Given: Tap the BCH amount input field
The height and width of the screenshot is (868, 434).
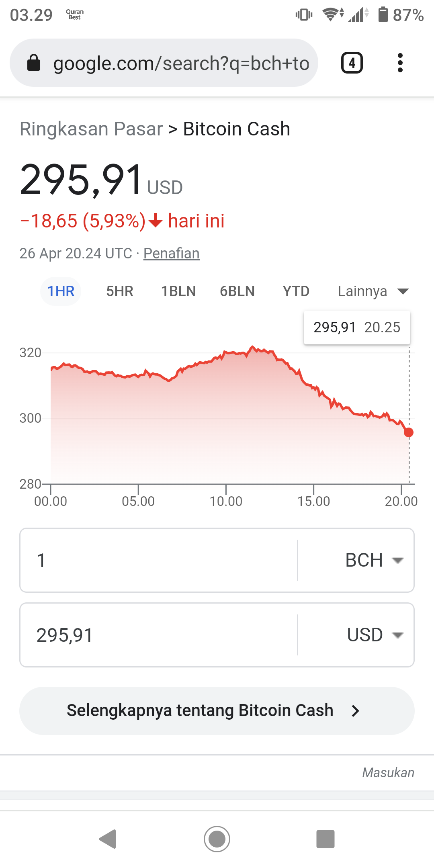Looking at the screenshot, I should 159,560.
